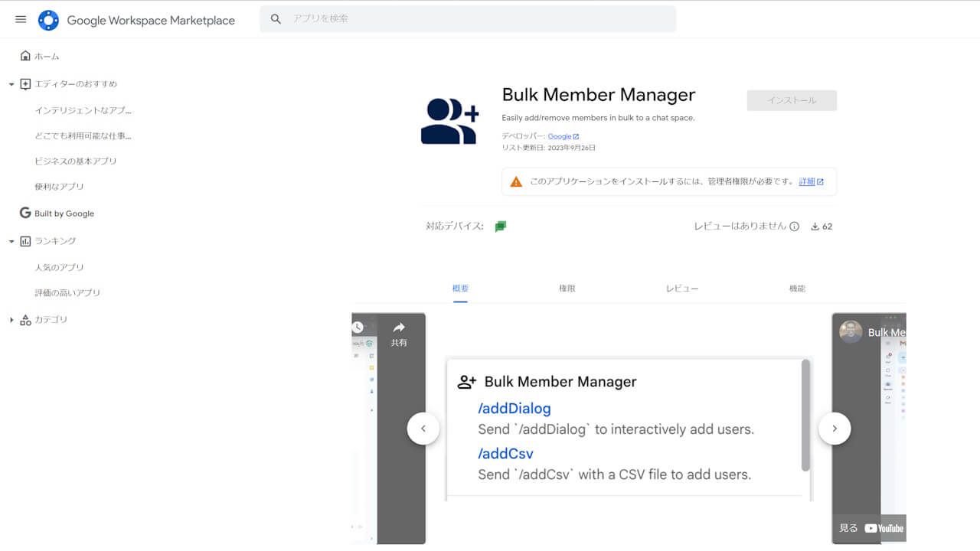Screen dimensions: 980x551
Task: Click the 詳細 link in the admin warning banner
Action: pos(808,181)
